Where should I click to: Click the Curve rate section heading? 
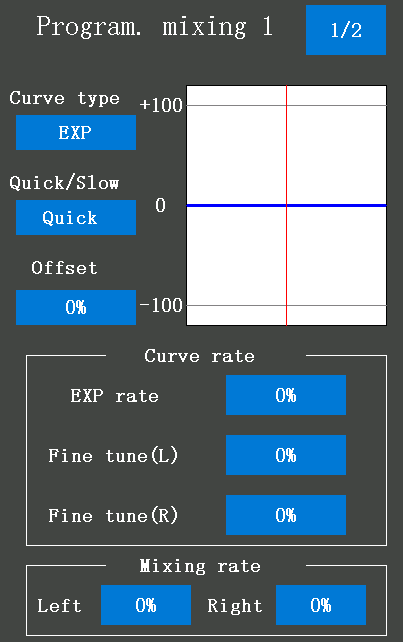(199, 356)
